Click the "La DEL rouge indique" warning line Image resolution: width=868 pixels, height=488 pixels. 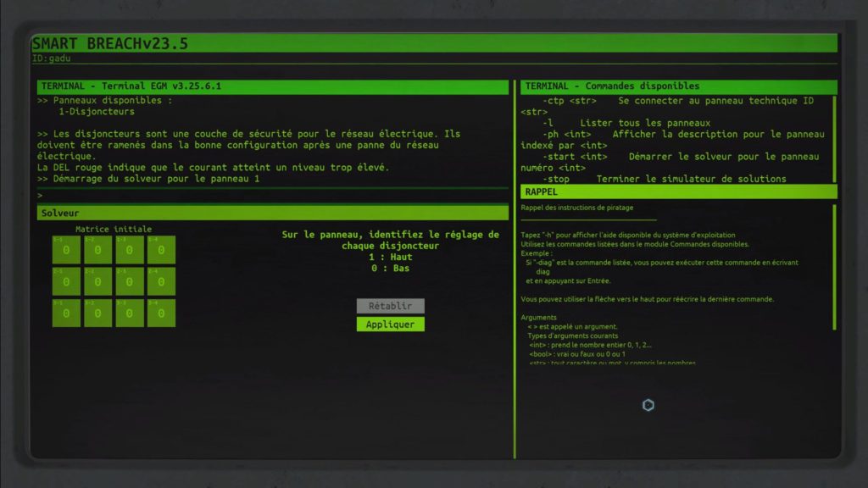[213, 167]
